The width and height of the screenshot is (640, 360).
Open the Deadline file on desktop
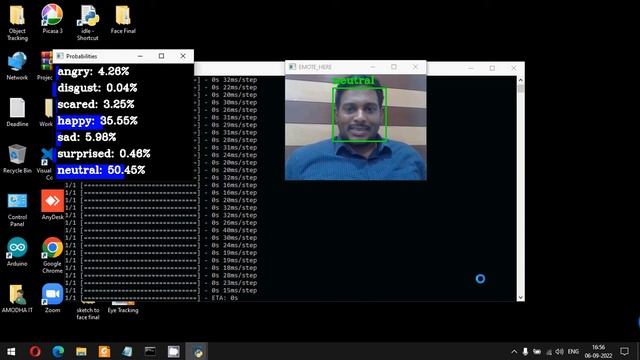coord(17,112)
